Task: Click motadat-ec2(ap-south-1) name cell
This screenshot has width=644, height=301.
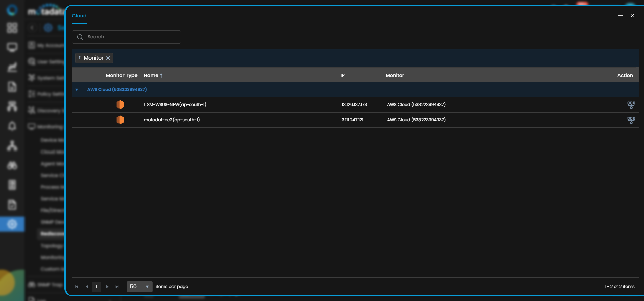Action: click(x=171, y=120)
